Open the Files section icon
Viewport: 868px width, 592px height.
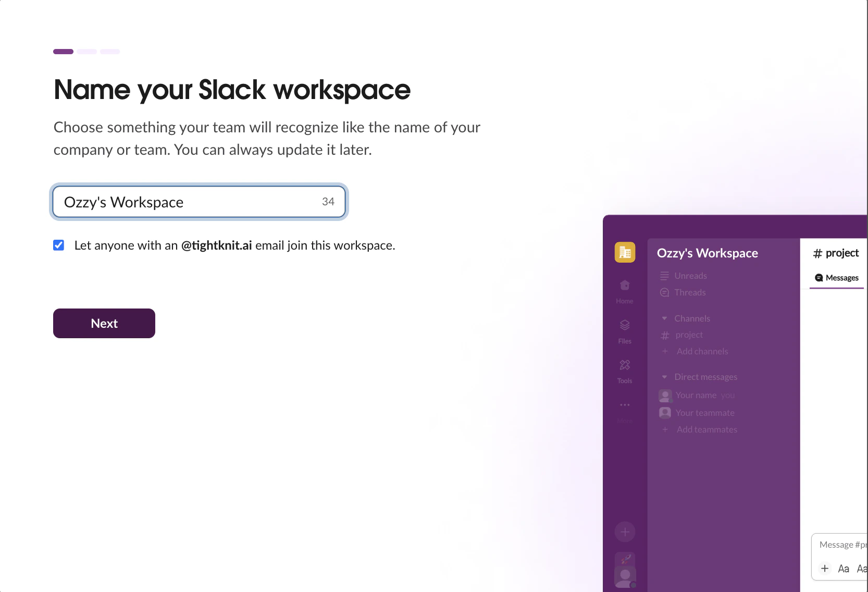click(624, 325)
